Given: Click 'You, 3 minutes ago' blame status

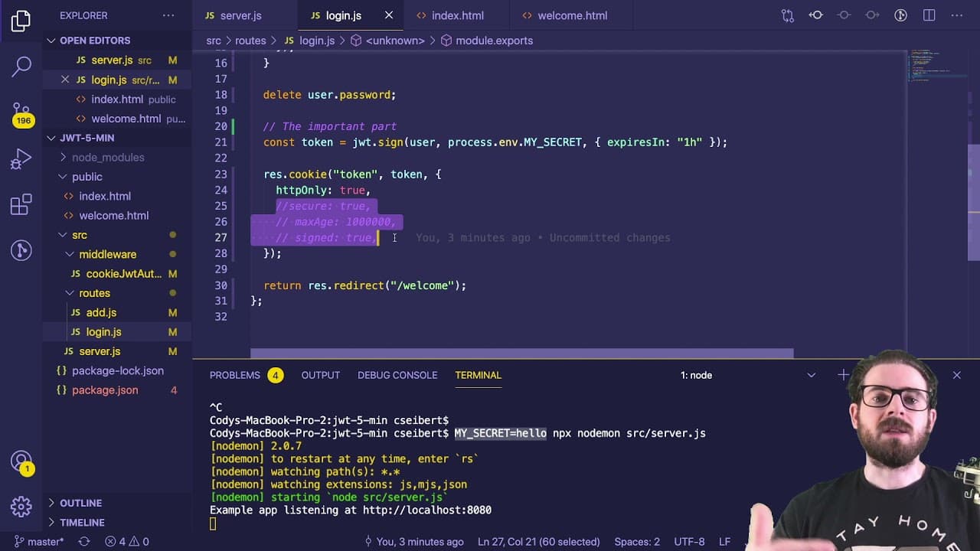Looking at the screenshot, I should click(x=413, y=542).
